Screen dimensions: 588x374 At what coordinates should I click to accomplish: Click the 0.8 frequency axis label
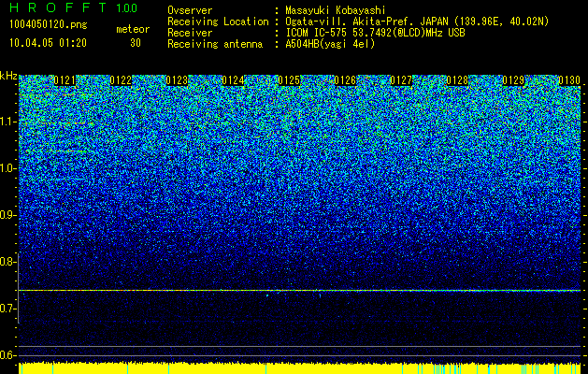click(x=7, y=262)
